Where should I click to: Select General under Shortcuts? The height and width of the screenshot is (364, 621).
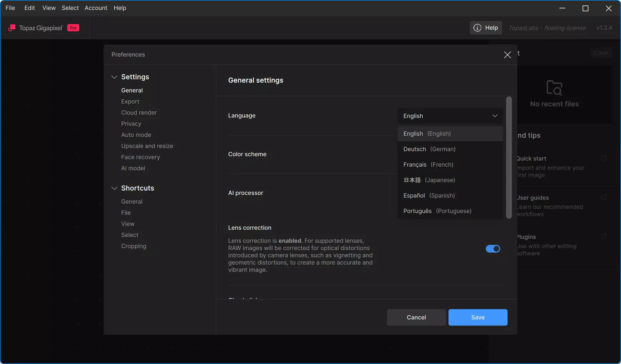(x=132, y=202)
